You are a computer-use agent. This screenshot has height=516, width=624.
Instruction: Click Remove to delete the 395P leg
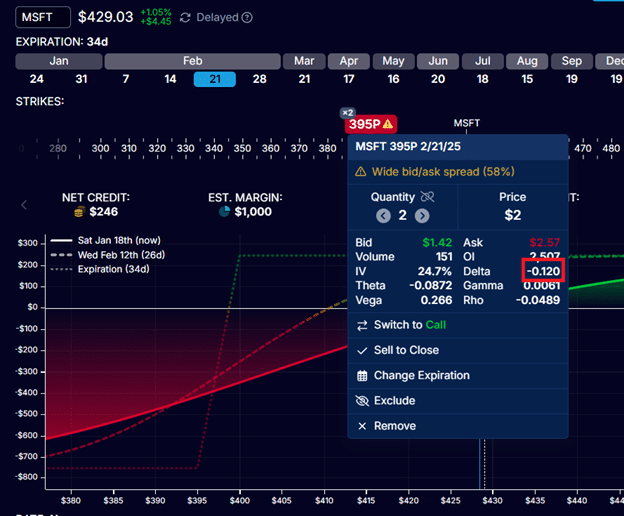coord(458,426)
